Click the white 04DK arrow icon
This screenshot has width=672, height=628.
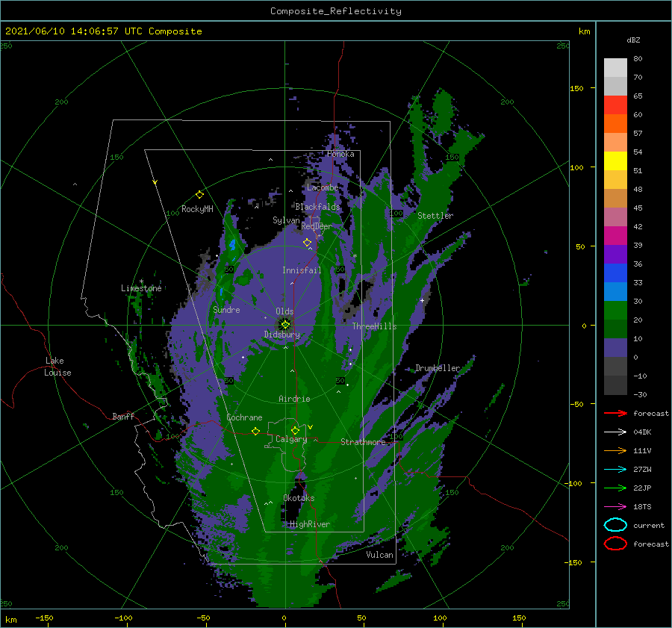tap(615, 432)
